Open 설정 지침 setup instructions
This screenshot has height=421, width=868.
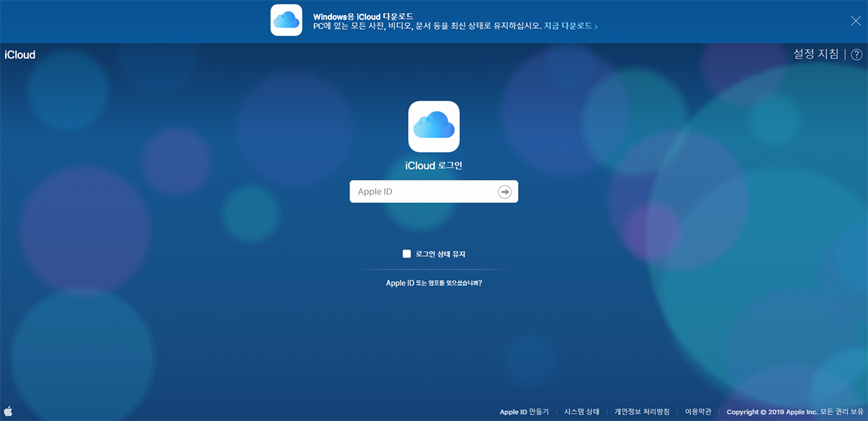coord(816,54)
